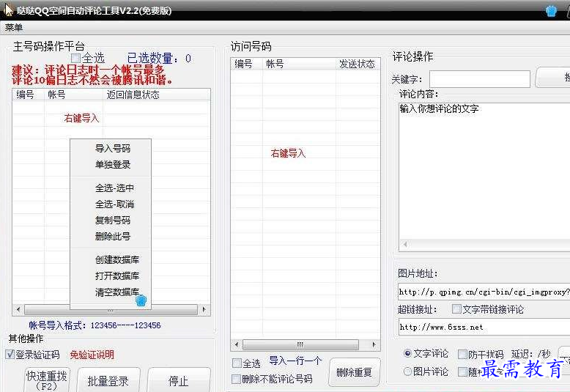Click the 停止 button
The image size is (570, 392).
(x=179, y=380)
